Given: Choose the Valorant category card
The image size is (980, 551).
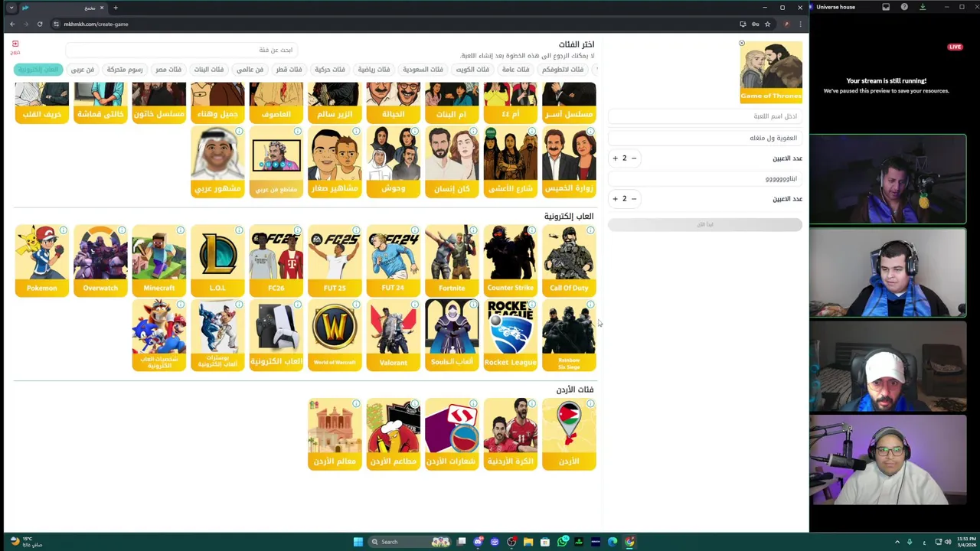Looking at the screenshot, I should 393,334.
